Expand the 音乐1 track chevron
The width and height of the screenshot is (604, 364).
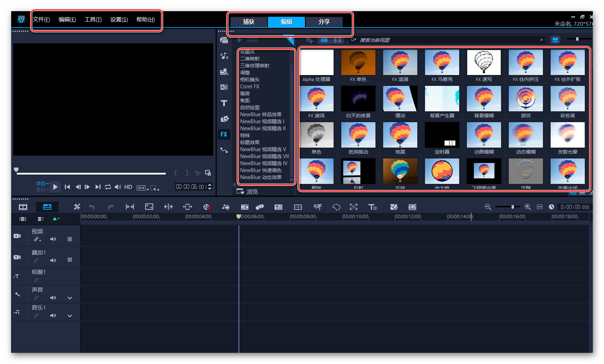click(x=70, y=316)
